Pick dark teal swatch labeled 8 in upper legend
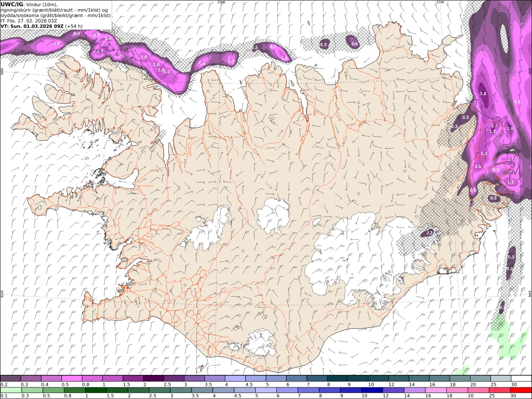This screenshot has height=399, width=532. pos(337,379)
